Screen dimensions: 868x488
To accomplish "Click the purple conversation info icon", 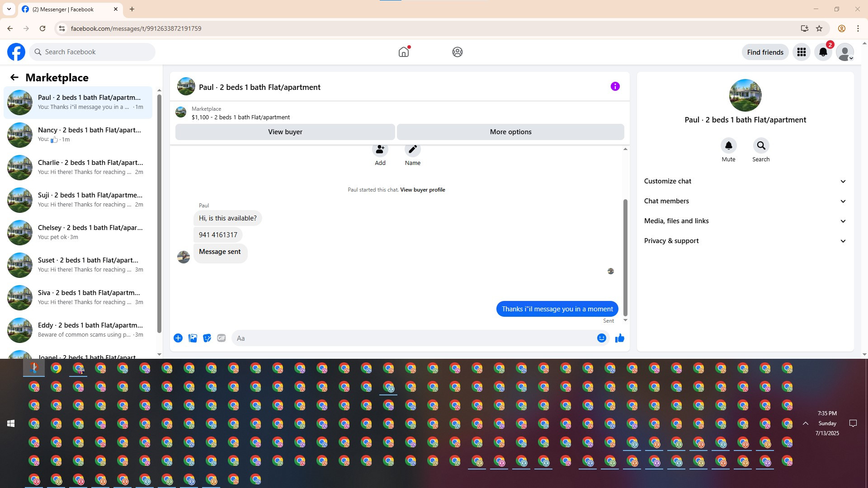I will click(x=615, y=86).
